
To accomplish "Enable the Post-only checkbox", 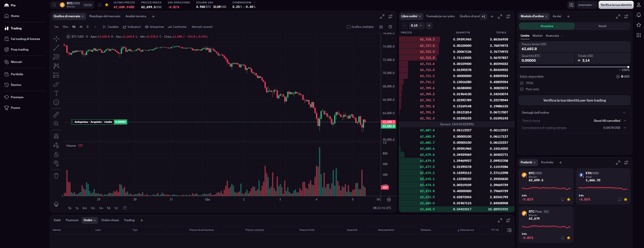I will (521, 89).
